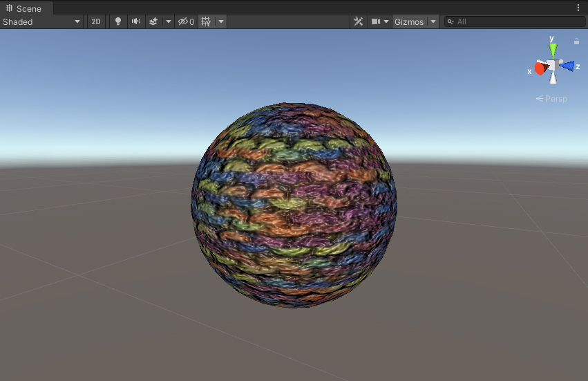
Task: Click the green Y axis gizmo cone
Action: tap(553, 50)
